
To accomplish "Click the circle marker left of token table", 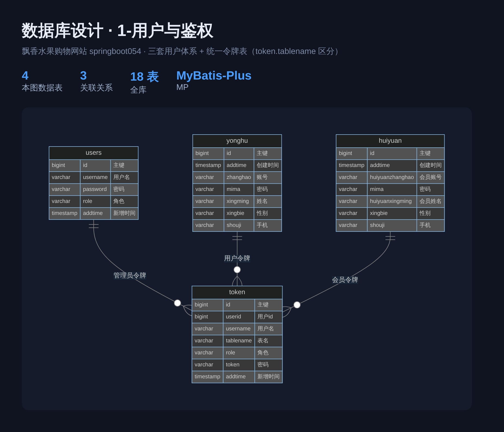I will point(177,303).
